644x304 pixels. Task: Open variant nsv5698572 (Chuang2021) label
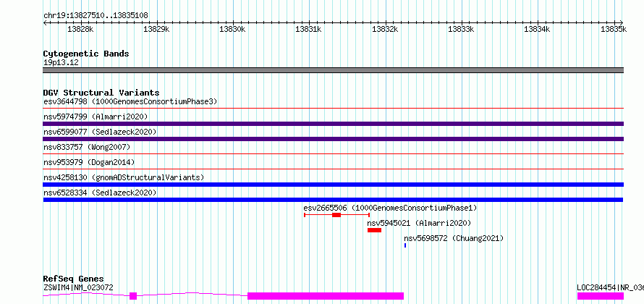[x=454, y=238]
